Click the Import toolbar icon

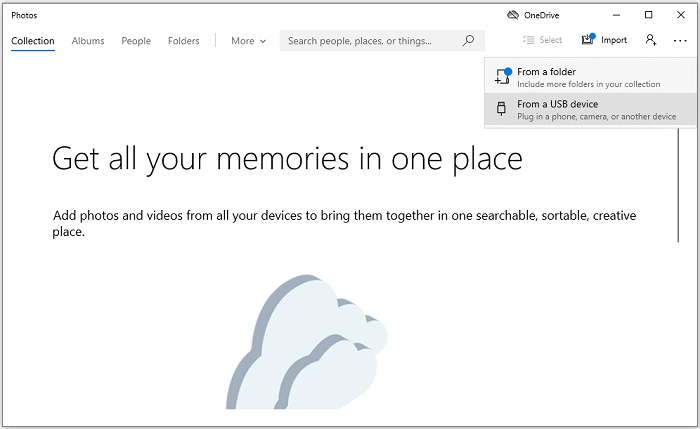587,40
